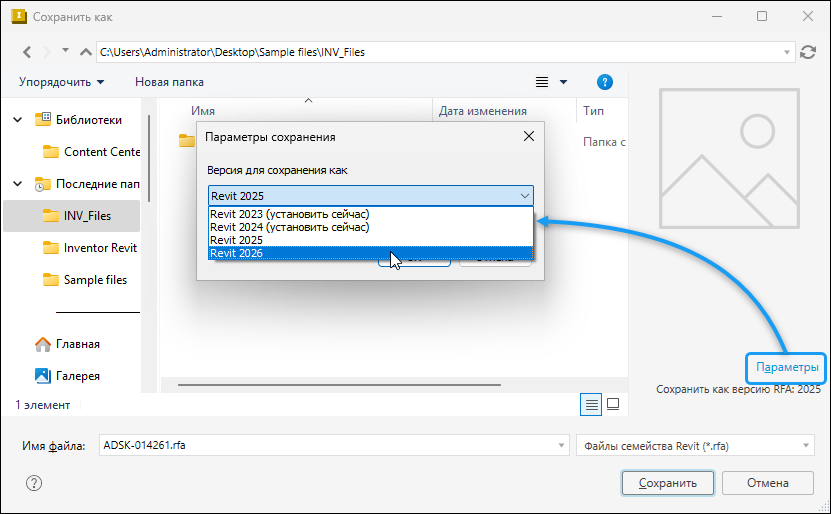
Task: Click the 1 элемент status text
Action: (42, 405)
